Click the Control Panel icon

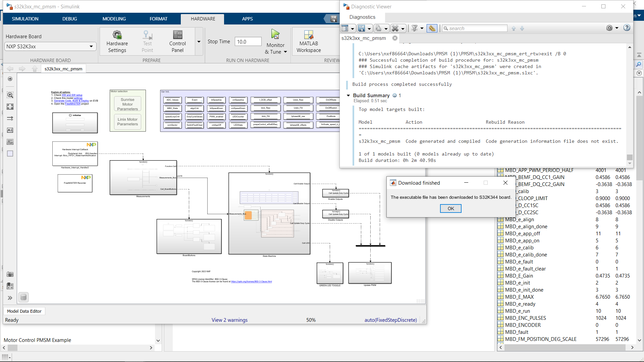coord(177,35)
